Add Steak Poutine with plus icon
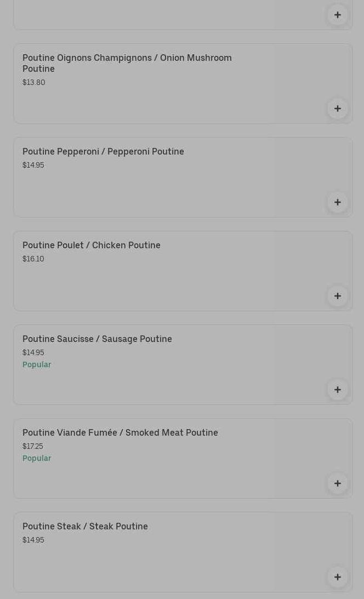Screen dimensions: 364x599 (337, 577)
